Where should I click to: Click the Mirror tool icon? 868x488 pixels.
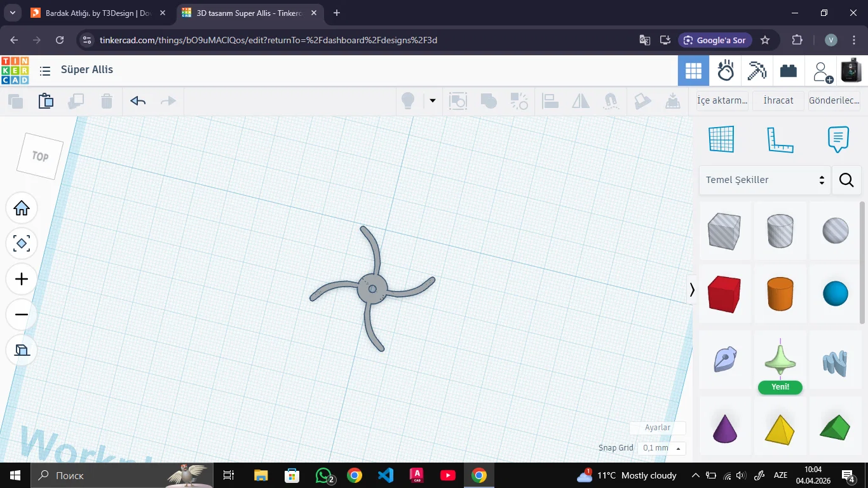(x=581, y=101)
